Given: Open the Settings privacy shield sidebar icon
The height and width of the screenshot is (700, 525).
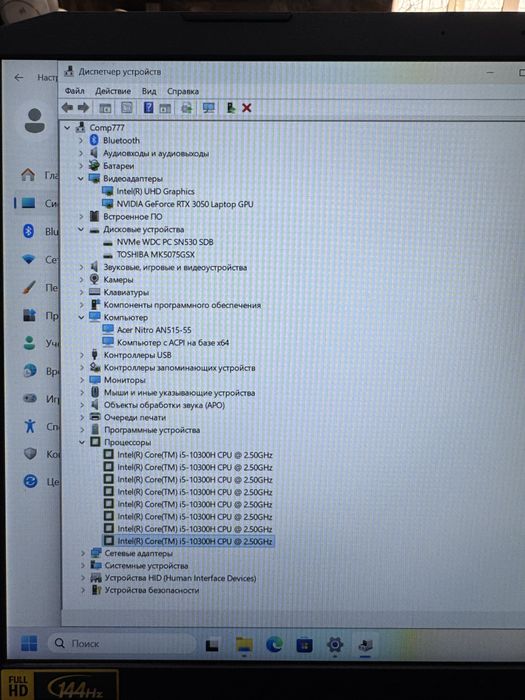Looking at the screenshot, I should (x=30, y=454).
